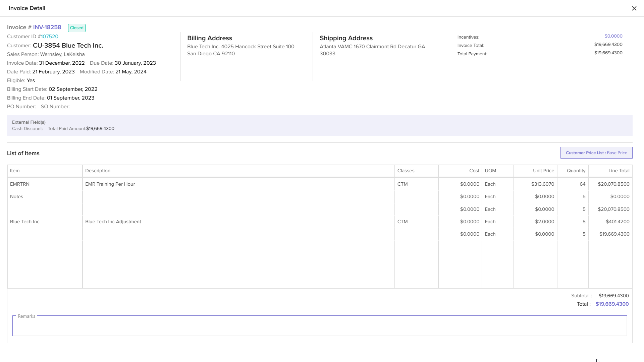
Task: Click the External Field(s) panel
Action: point(319,126)
